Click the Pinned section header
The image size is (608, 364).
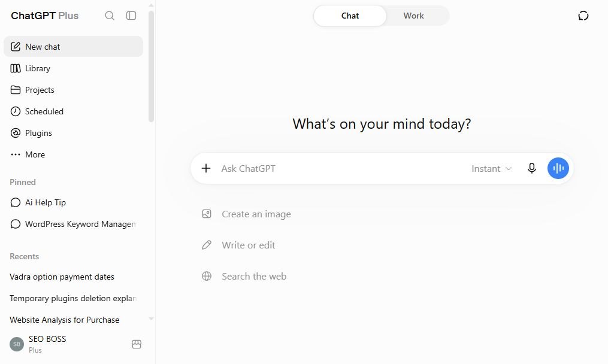23,182
